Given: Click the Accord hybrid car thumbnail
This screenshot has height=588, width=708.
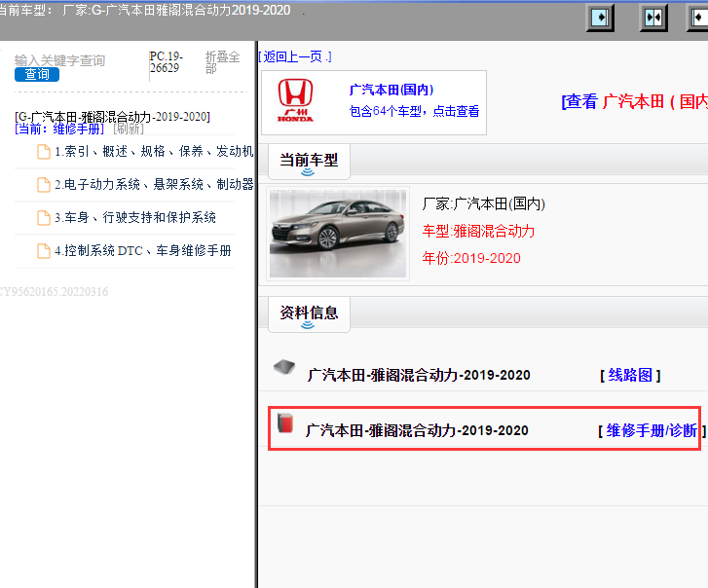Looking at the screenshot, I should point(338,234).
